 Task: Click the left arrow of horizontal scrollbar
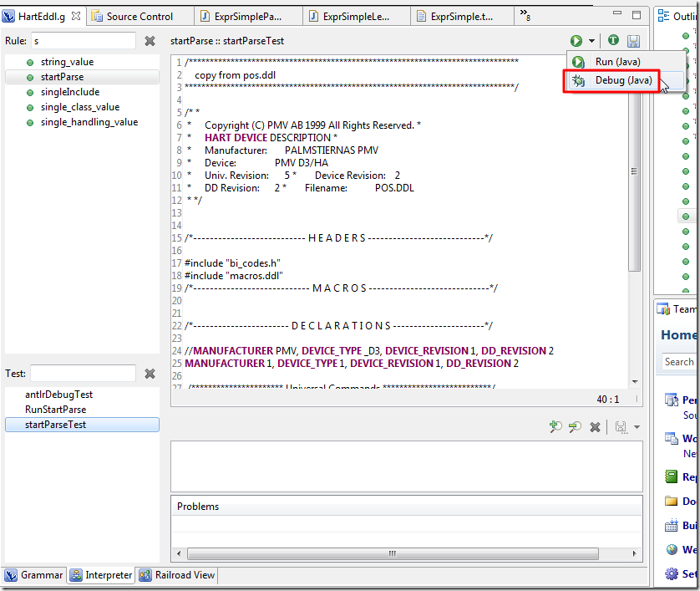click(x=179, y=553)
